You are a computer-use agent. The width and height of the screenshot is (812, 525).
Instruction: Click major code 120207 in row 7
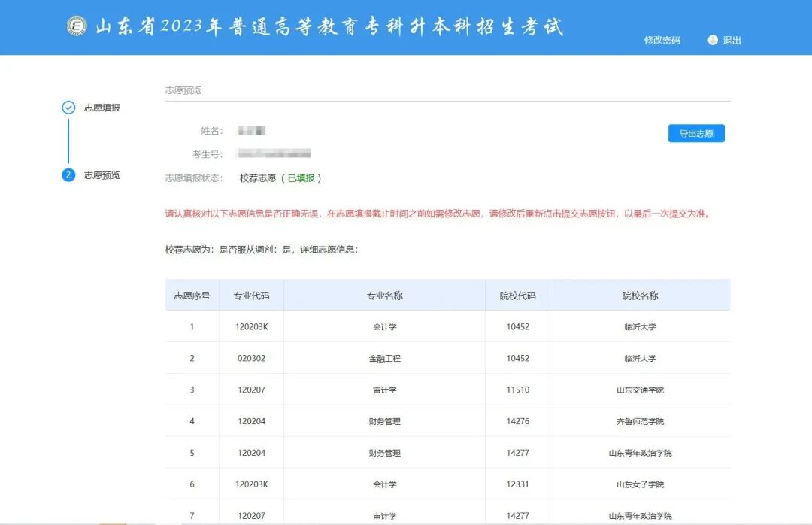(252, 516)
